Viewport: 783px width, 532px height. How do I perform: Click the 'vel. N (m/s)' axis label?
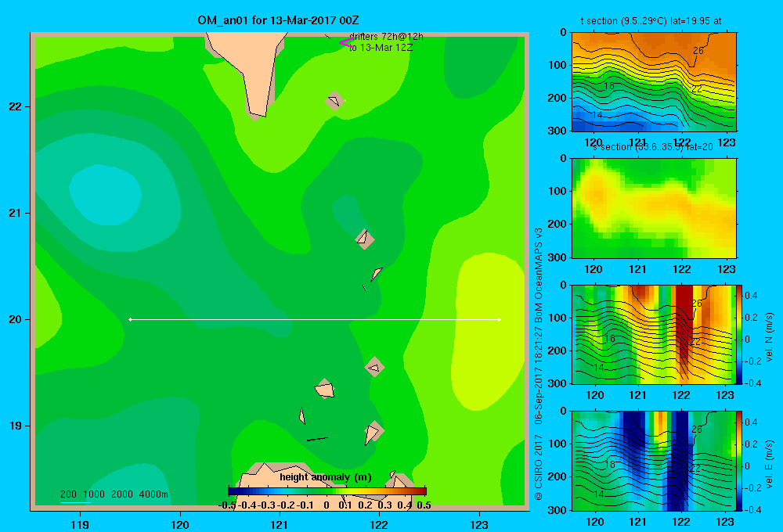coord(770,337)
